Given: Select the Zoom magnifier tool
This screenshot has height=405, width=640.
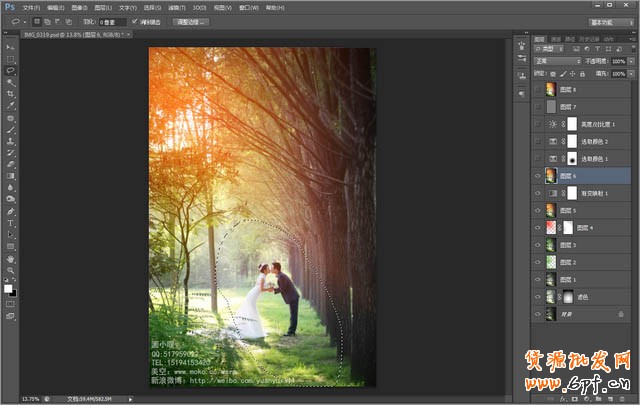Looking at the screenshot, I should [10, 270].
